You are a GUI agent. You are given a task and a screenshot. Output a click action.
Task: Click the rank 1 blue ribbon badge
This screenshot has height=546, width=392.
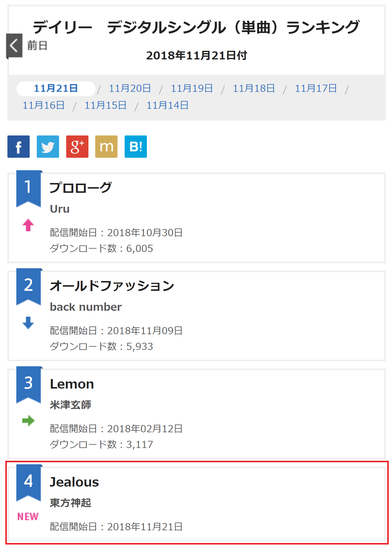pyautogui.click(x=28, y=187)
